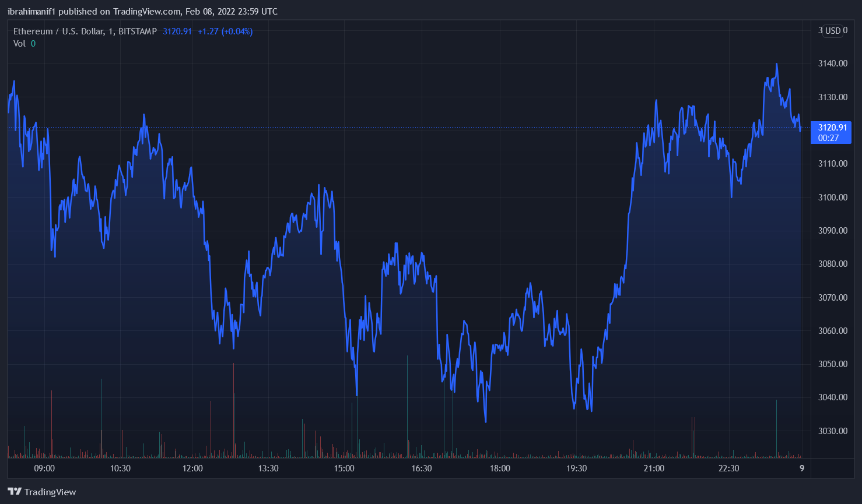Click the 3140.00 price axis label

pyautogui.click(x=833, y=64)
